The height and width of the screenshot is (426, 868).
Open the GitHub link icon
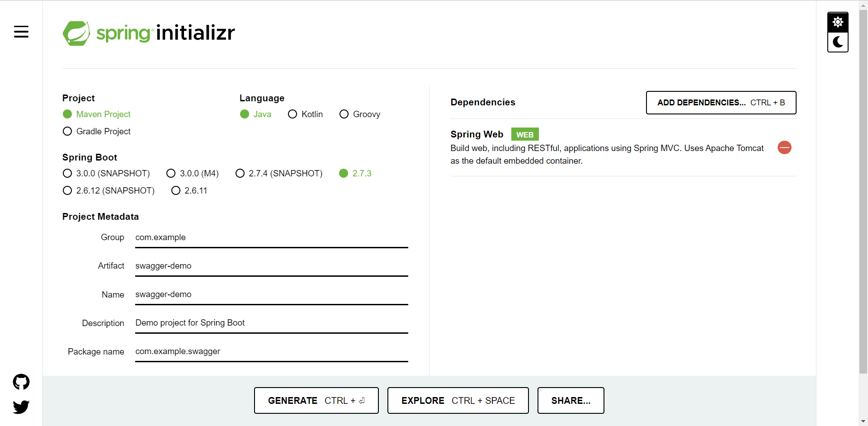(x=21, y=382)
